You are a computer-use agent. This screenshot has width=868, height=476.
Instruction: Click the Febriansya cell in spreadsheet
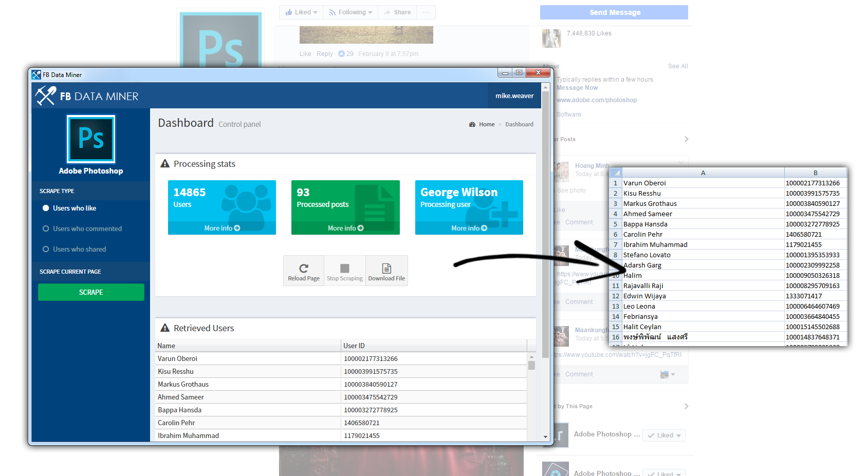point(703,316)
